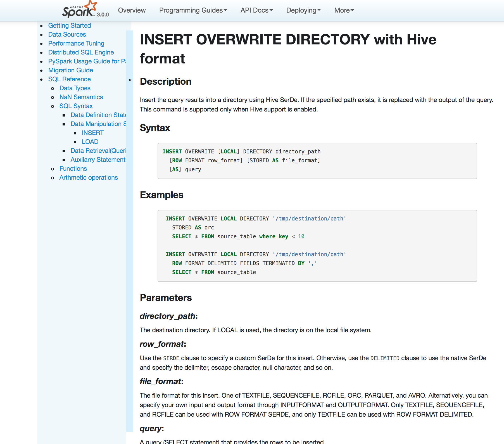The image size is (504, 444).
Task: Click the Examples heading
Action: click(x=162, y=195)
